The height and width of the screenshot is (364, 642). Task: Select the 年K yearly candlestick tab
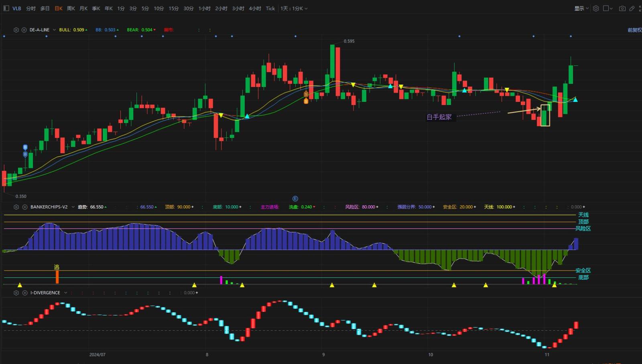(108, 8)
